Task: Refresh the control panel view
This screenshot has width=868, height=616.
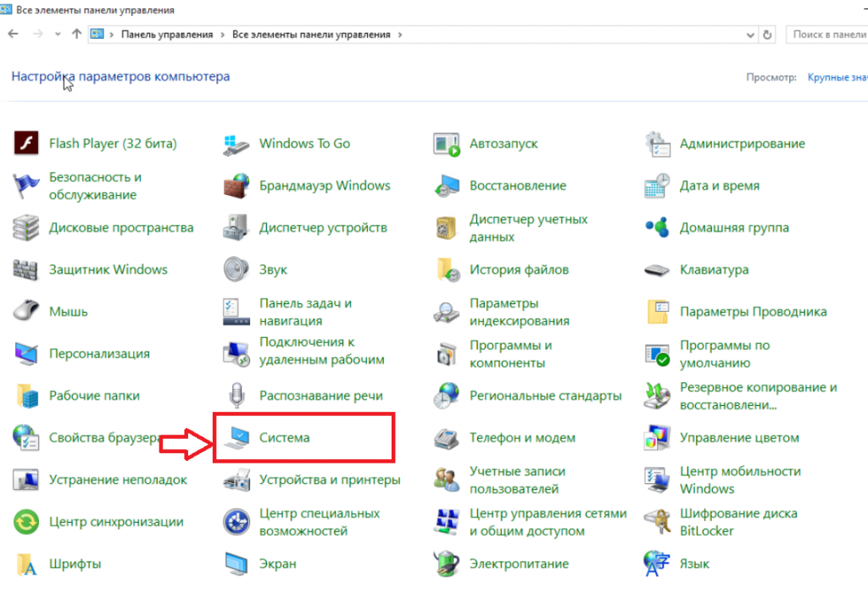Action: tap(767, 35)
